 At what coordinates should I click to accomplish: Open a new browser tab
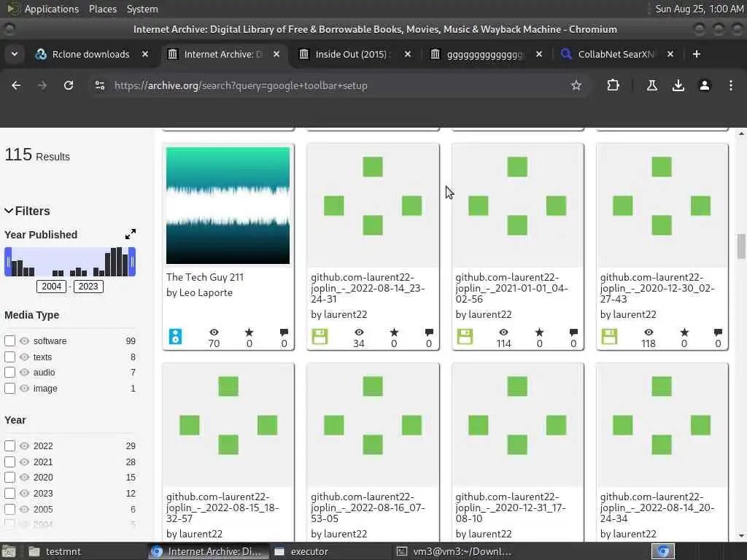pos(696,54)
